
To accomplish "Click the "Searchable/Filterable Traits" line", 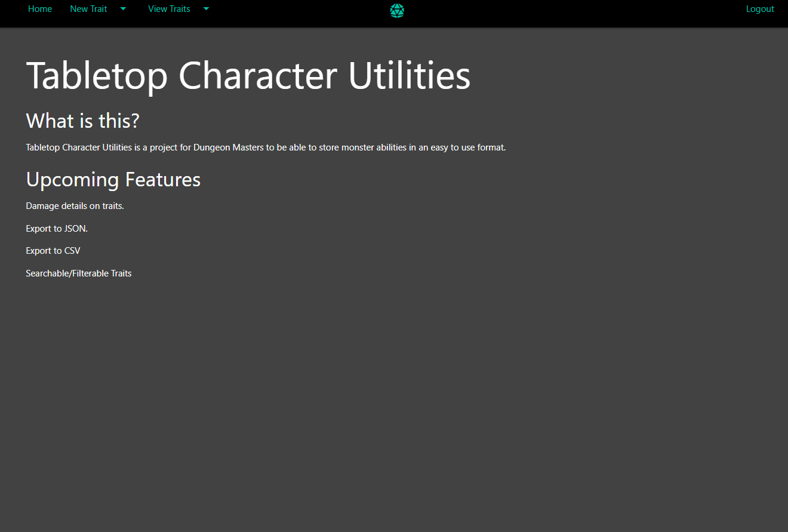I will (x=78, y=273).
